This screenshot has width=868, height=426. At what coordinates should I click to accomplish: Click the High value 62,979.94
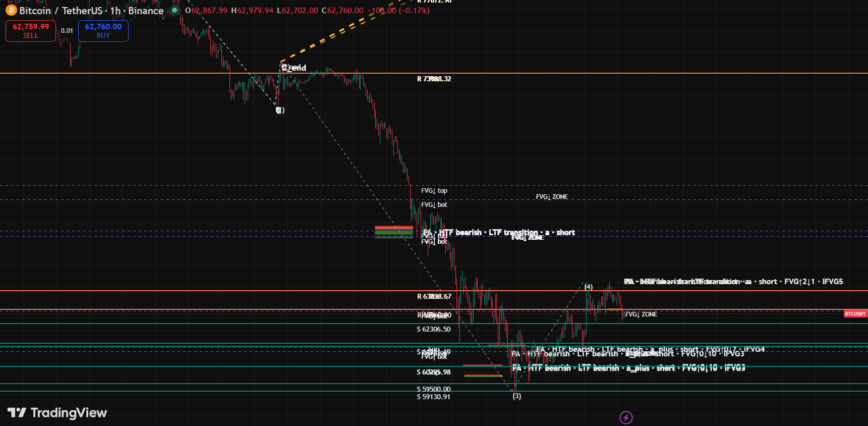255,11
